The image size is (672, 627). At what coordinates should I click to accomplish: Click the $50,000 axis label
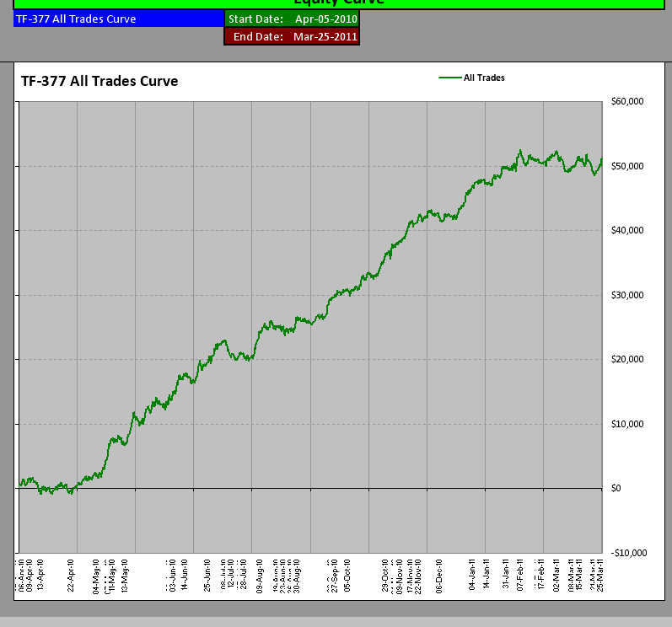tap(627, 166)
